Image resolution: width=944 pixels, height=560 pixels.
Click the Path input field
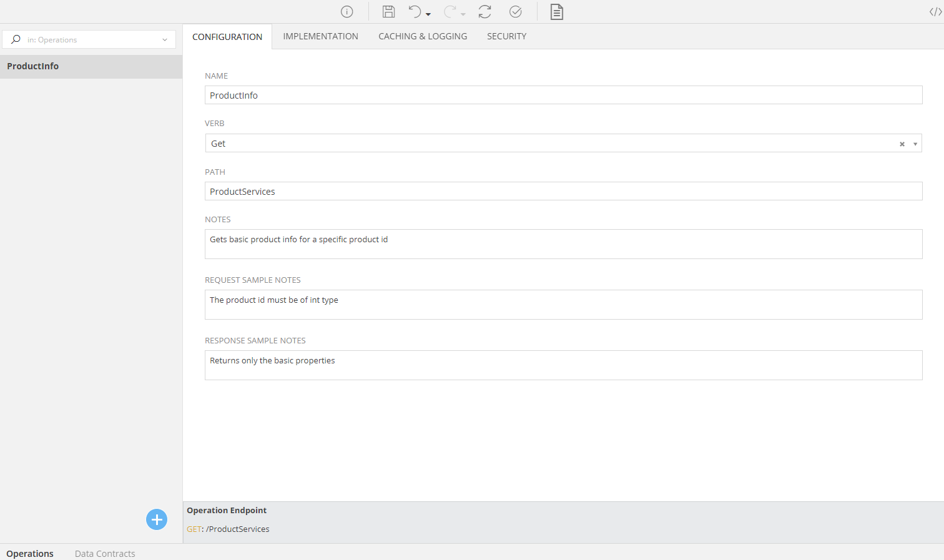tap(563, 191)
